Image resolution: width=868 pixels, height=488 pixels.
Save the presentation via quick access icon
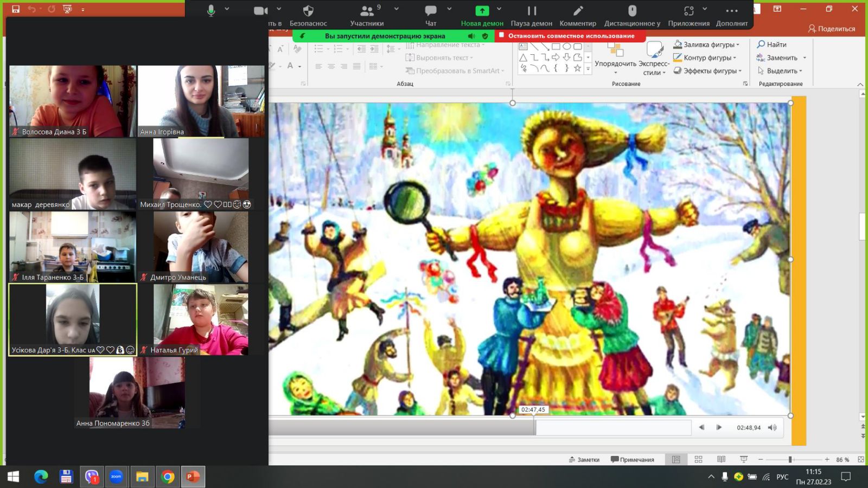pos(16,9)
